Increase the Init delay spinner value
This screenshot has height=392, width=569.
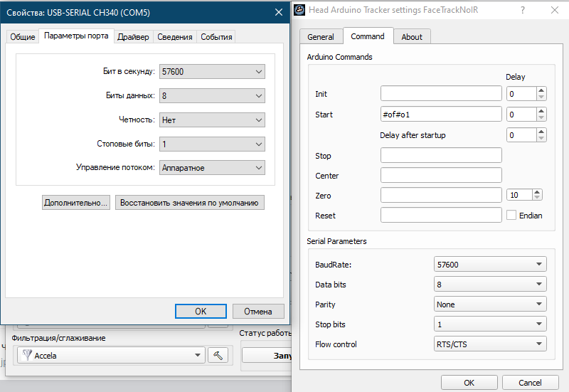541,90
